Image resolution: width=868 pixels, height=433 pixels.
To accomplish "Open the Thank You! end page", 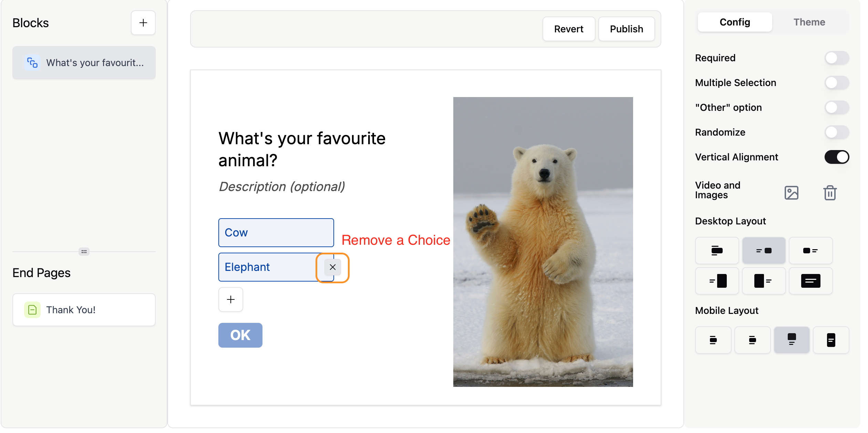I will click(84, 310).
